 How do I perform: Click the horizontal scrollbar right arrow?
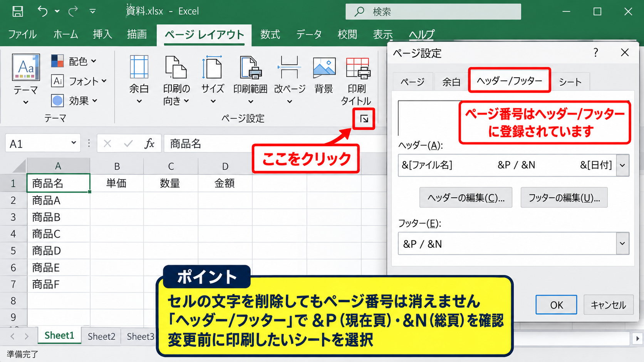(x=637, y=339)
